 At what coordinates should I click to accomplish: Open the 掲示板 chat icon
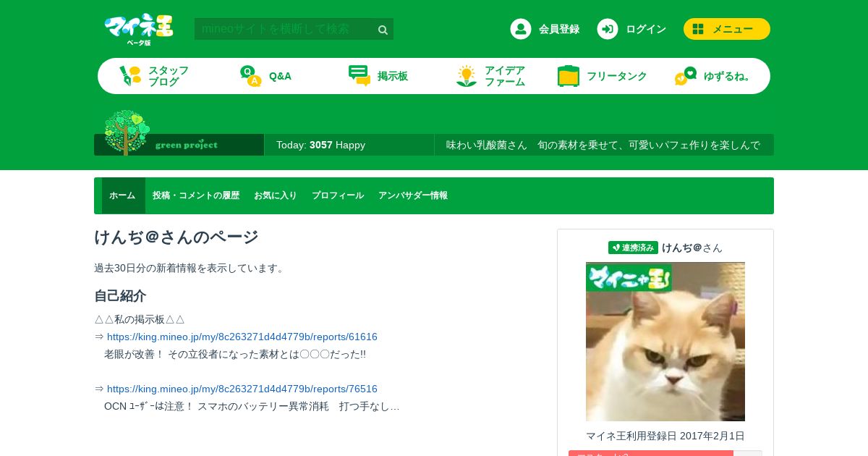tap(359, 76)
